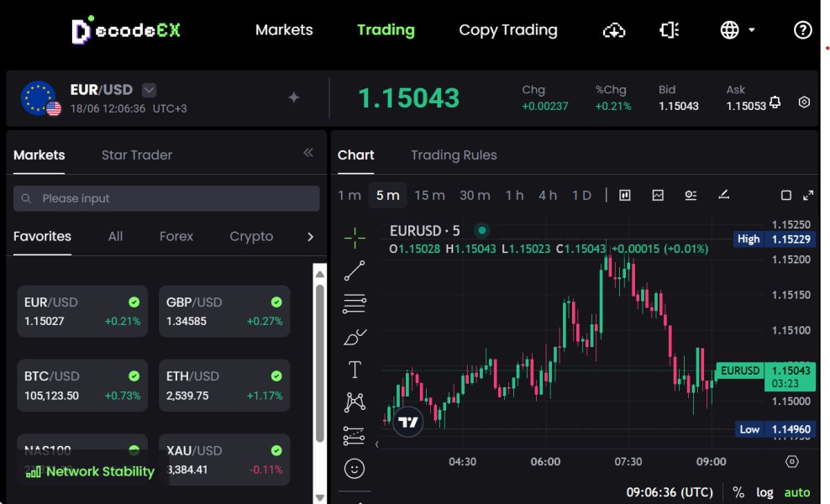Open Copy Trading in top navigation

[508, 30]
